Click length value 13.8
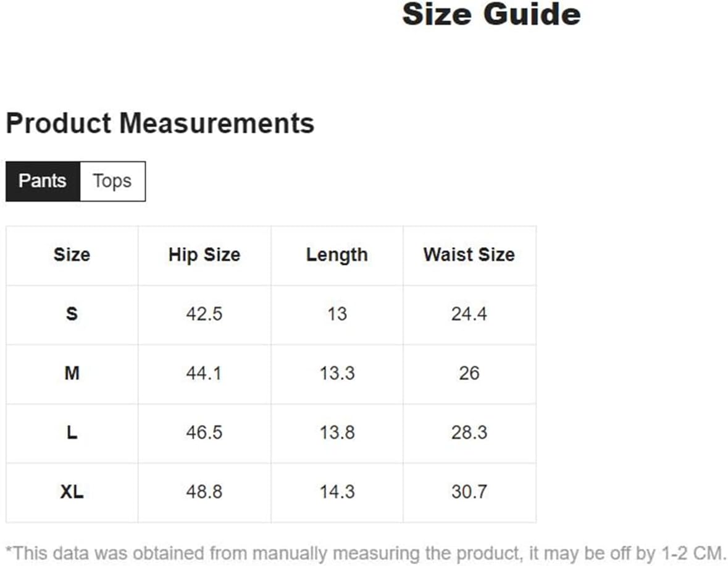 coord(337,432)
